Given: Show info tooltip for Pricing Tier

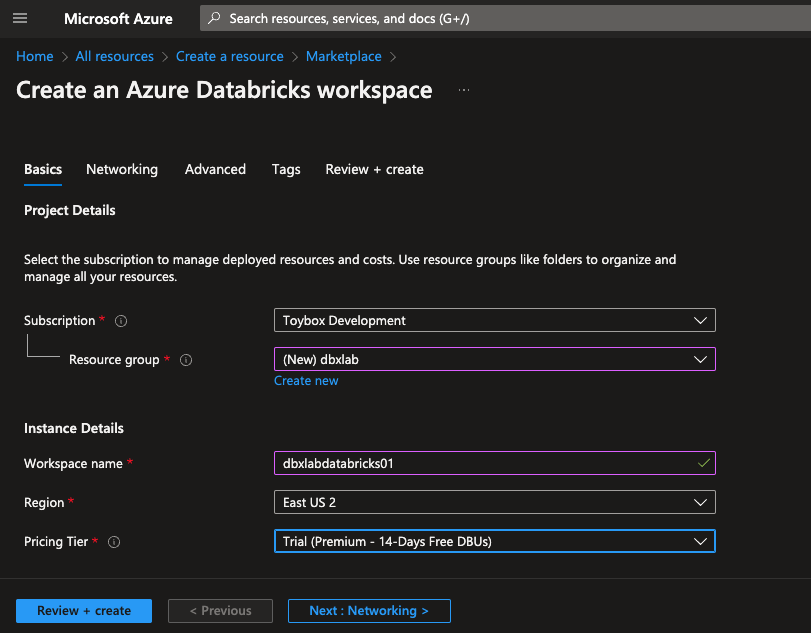Looking at the screenshot, I should click(114, 542).
